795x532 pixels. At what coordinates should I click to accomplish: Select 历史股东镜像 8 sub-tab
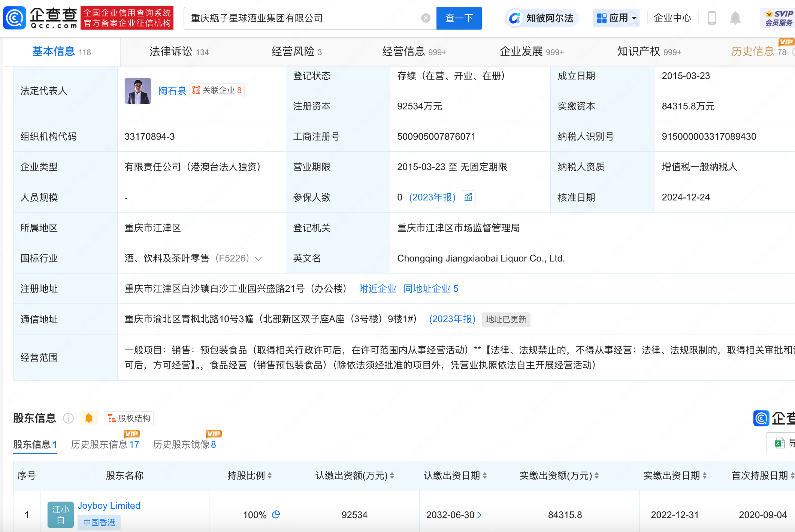pos(184,444)
